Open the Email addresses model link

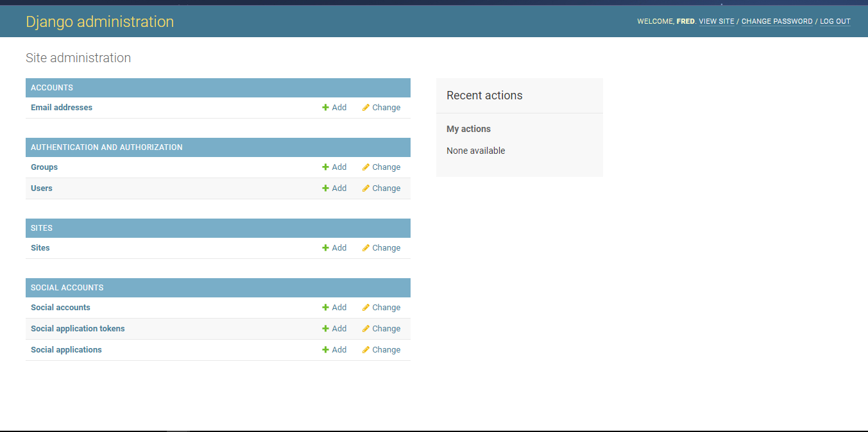point(62,108)
